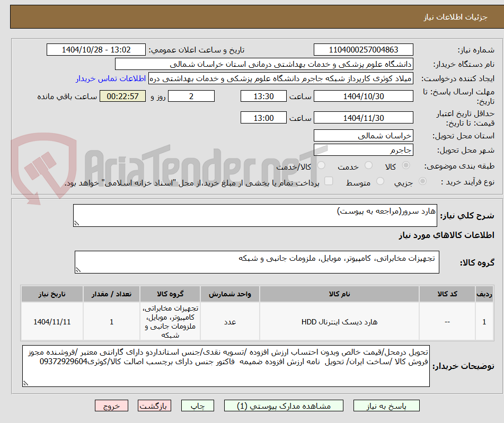Click the resize handle of شرح کلی نیاز textarea

tap(76, 223)
